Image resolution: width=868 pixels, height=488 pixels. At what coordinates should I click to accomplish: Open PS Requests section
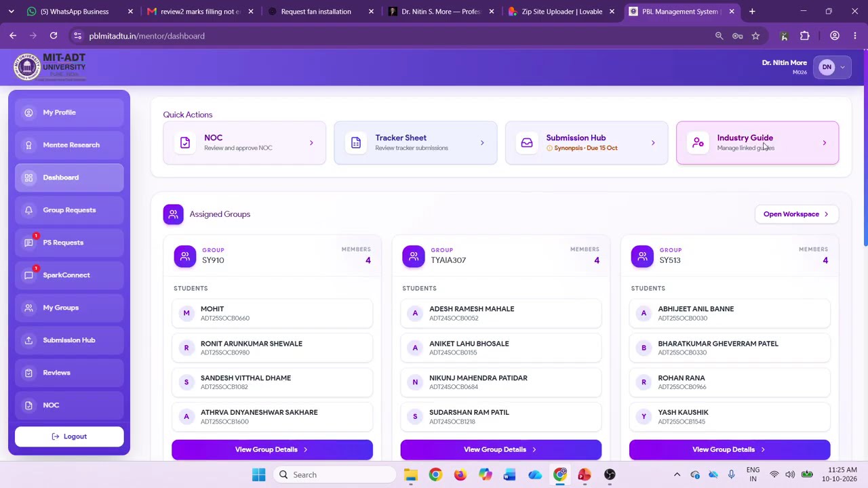pos(69,243)
